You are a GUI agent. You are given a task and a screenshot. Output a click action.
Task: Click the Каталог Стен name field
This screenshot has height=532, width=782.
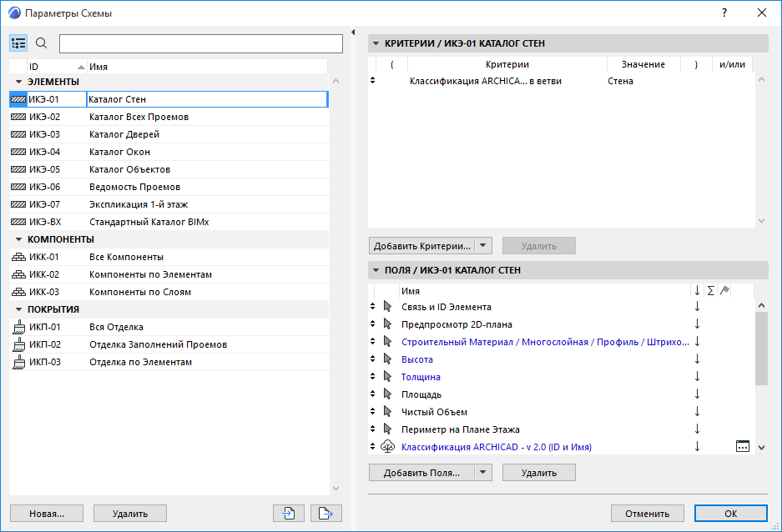coord(207,99)
